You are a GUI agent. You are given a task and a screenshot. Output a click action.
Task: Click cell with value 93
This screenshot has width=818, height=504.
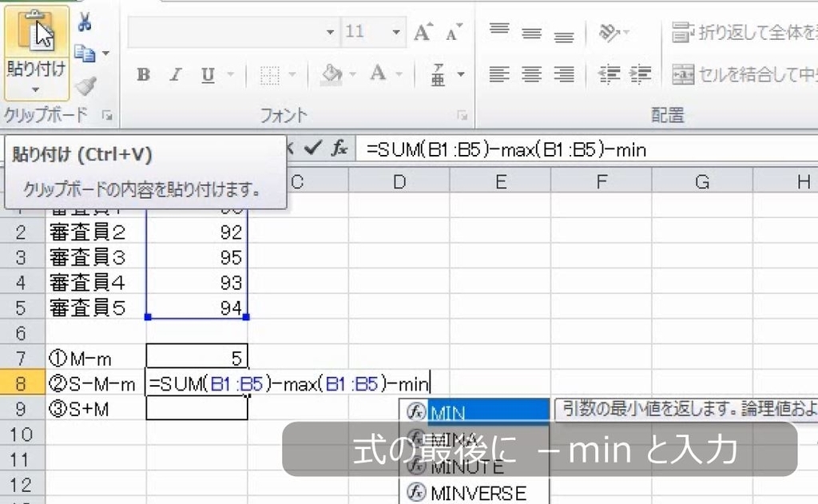[x=197, y=282]
